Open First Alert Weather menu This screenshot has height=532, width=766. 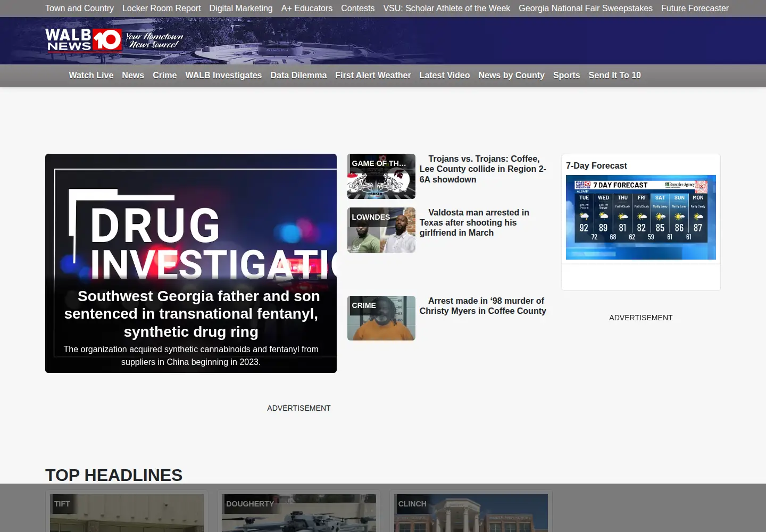373,76
